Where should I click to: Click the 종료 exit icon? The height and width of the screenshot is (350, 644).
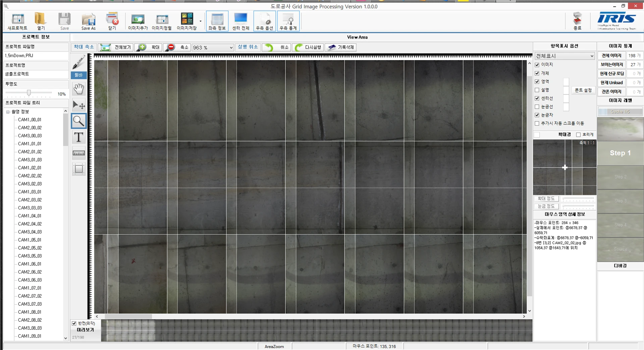577,21
